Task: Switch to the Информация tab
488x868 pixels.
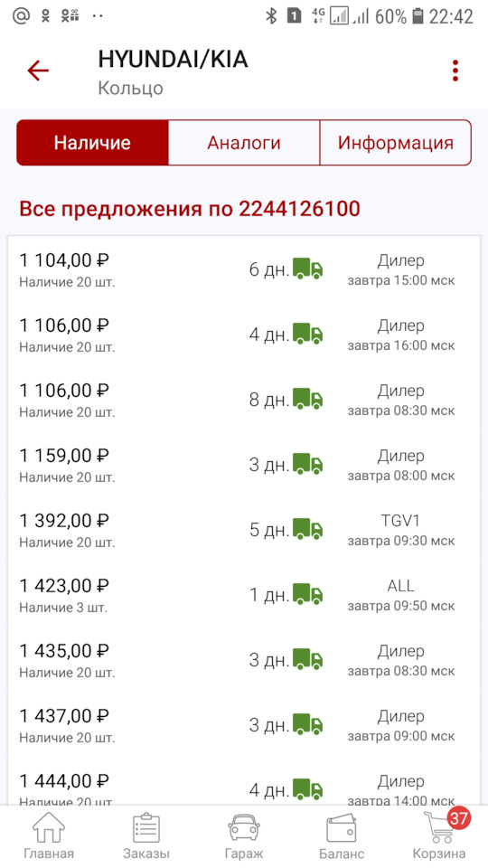Action: tap(396, 143)
